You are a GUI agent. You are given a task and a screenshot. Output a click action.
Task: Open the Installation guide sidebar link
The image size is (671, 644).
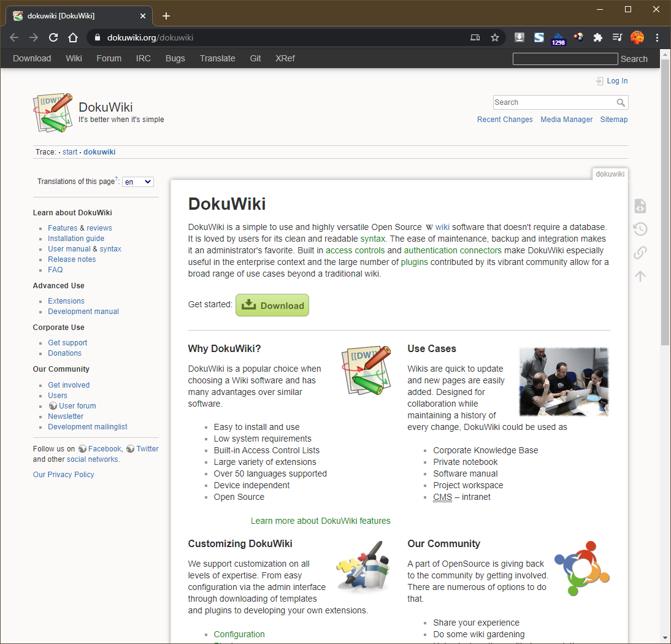(75, 239)
